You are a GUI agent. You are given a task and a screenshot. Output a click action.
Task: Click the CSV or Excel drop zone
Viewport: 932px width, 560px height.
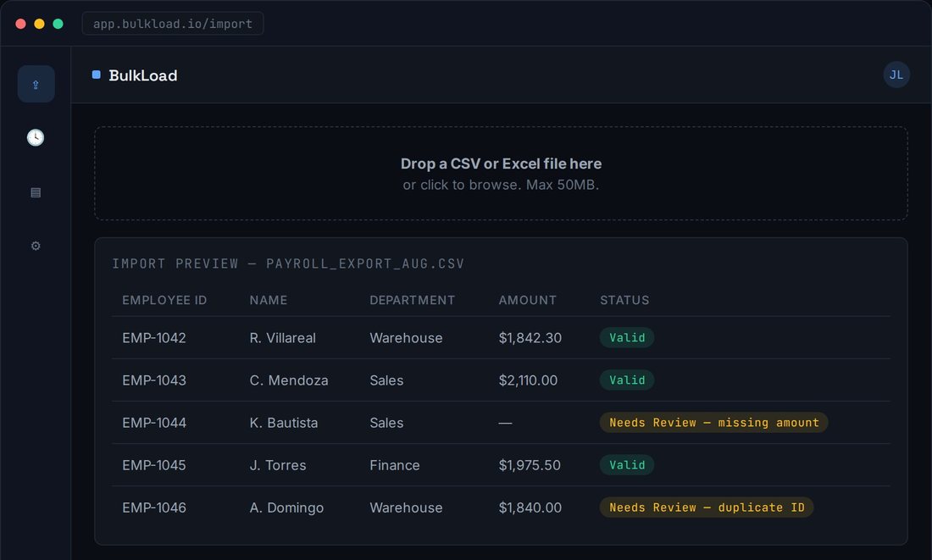click(501, 173)
